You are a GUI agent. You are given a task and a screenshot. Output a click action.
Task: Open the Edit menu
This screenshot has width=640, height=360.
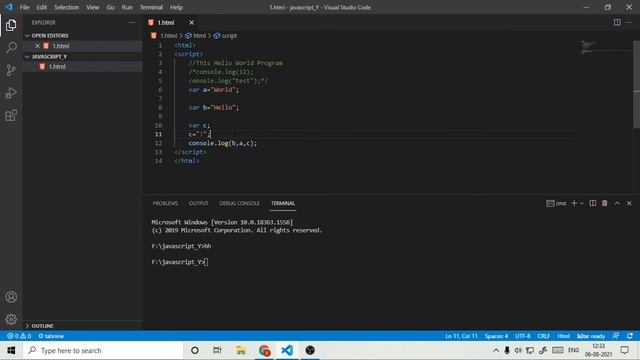pyautogui.click(x=42, y=7)
